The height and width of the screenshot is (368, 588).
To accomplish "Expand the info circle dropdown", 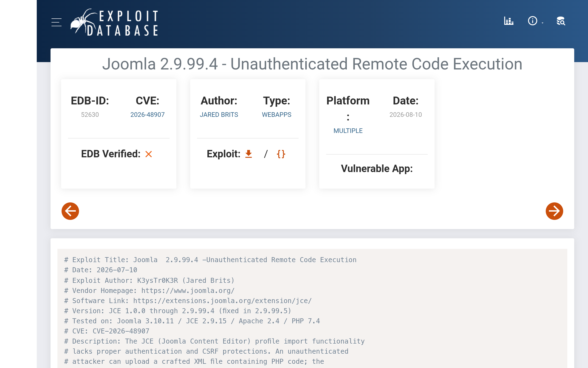I will [x=535, y=21].
